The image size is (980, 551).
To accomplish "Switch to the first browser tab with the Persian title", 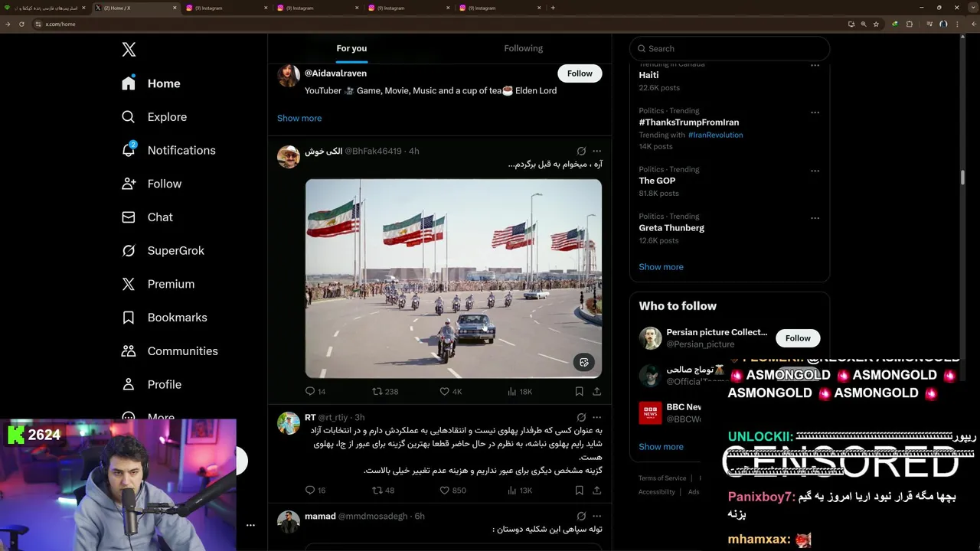I will pyautogui.click(x=46, y=8).
